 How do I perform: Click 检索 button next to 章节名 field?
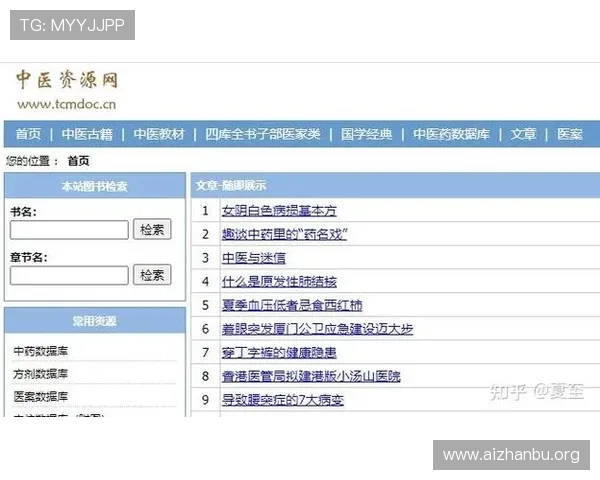tap(152, 275)
